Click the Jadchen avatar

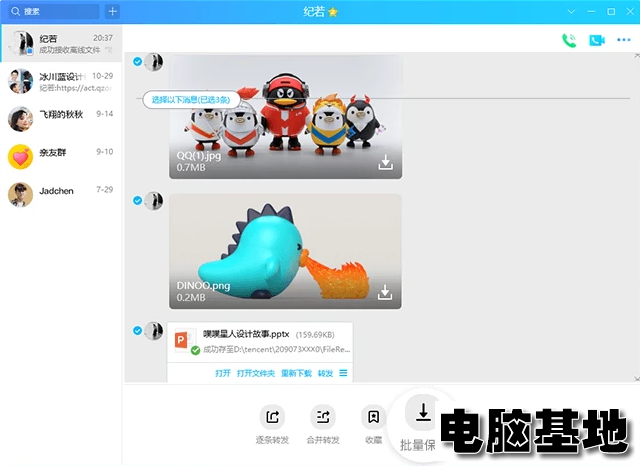click(20, 195)
